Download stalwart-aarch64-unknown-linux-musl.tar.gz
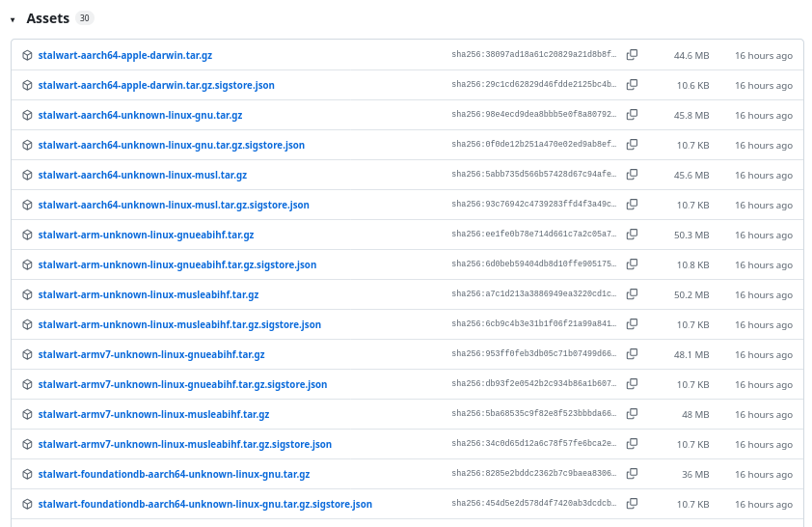Viewport: 812px width, 527px height. tap(143, 175)
